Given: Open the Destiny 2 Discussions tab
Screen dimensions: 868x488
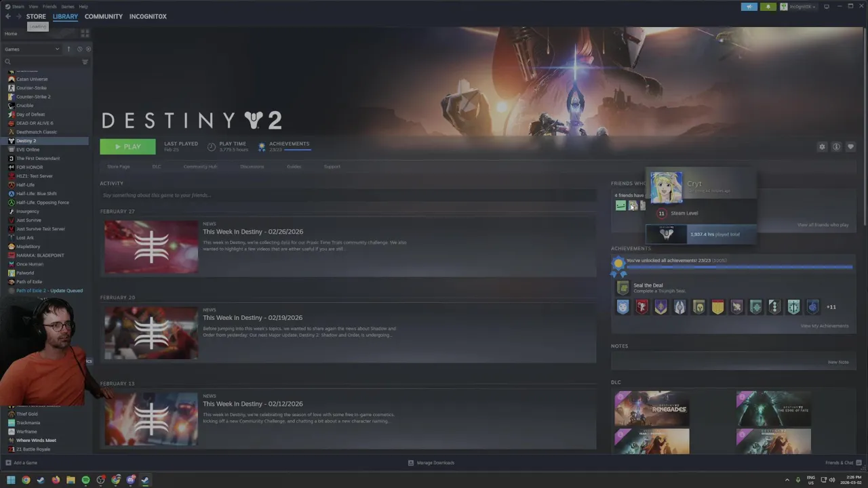Looking at the screenshot, I should [252, 167].
